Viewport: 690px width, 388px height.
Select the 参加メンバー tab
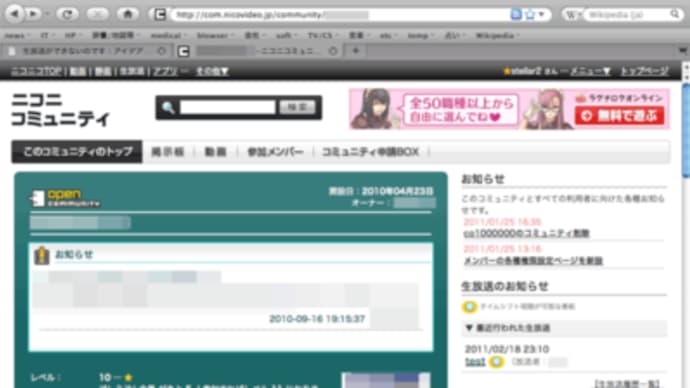[275, 152]
